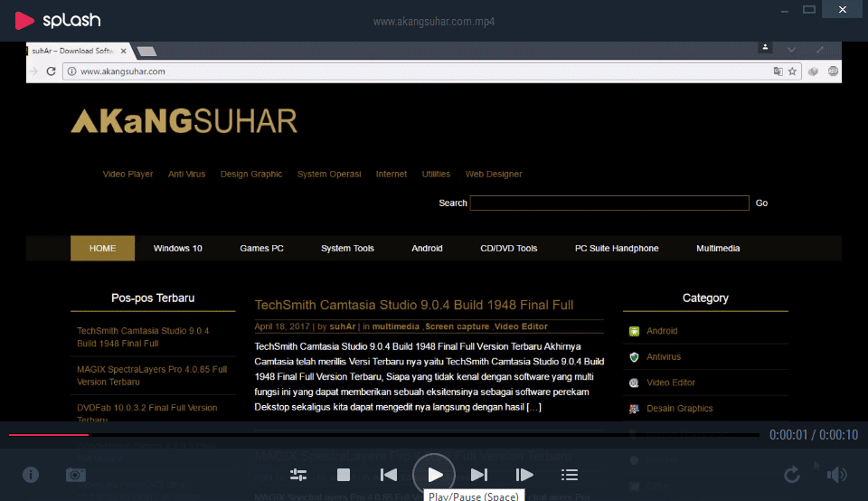868x501 pixels.
Task: Click the Screen capture tag link
Action: click(x=458, y=326)
